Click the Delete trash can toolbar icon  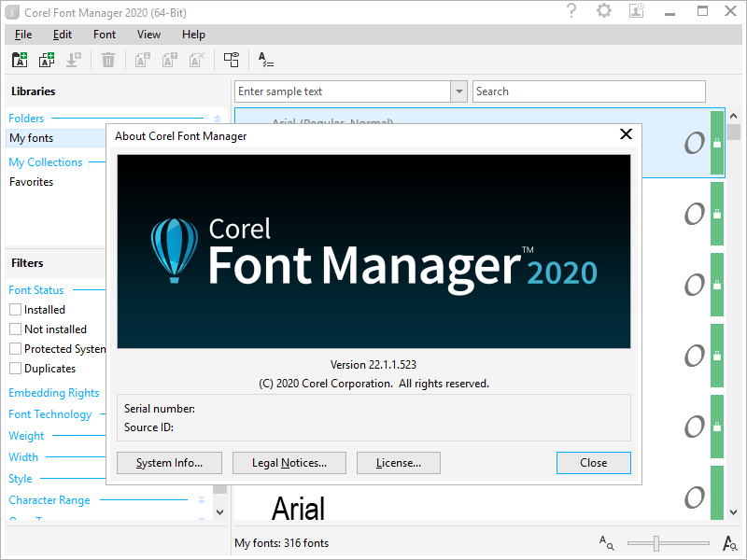108,60
